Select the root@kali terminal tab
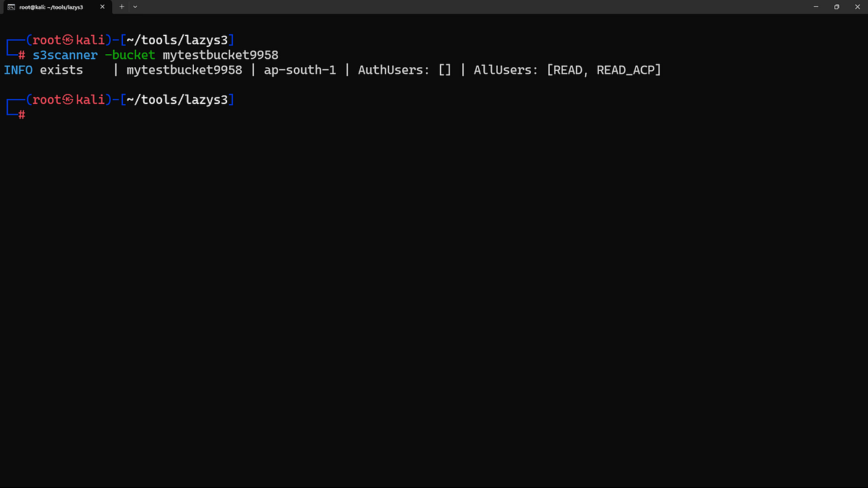This screenshot has width=868, height=488. pyautogui.click(x=51, y=7)
